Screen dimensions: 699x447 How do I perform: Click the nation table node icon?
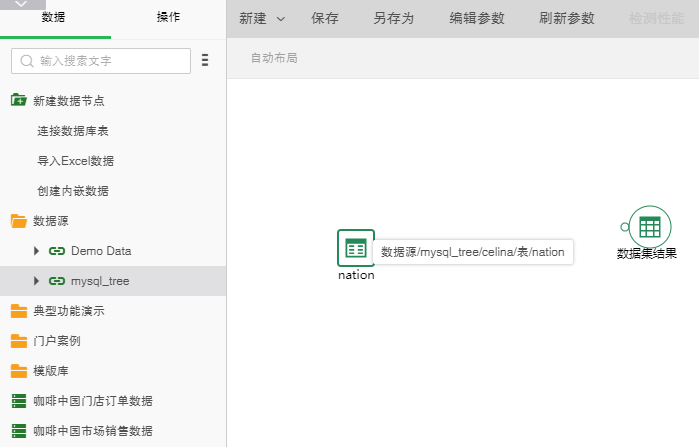[x=356, y=248]
